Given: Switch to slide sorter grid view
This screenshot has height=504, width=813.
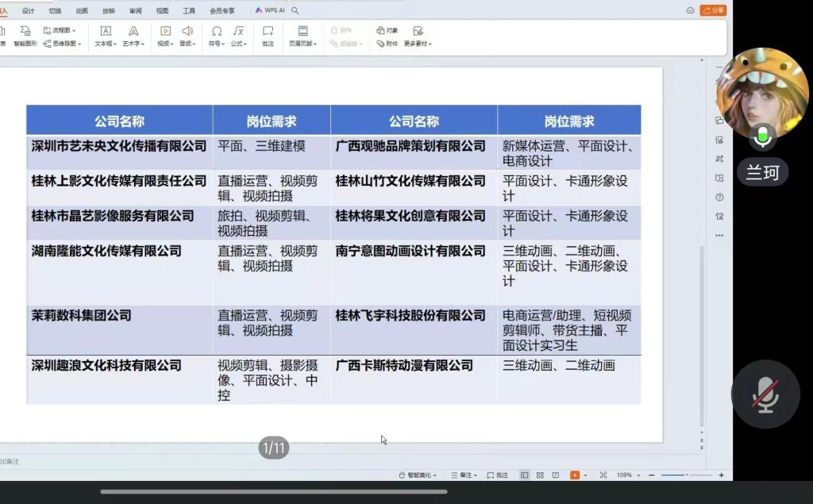Looking at the screenshot, I should point(540,475).
